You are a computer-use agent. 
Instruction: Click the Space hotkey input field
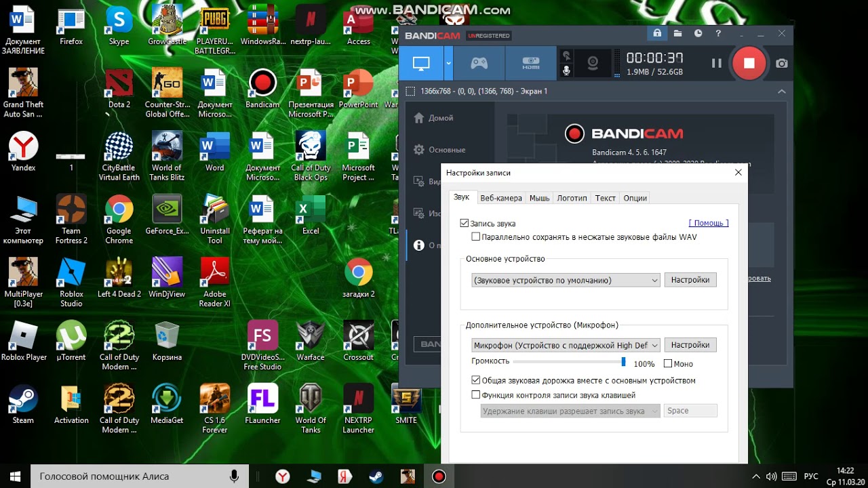[x=690, y=411]
